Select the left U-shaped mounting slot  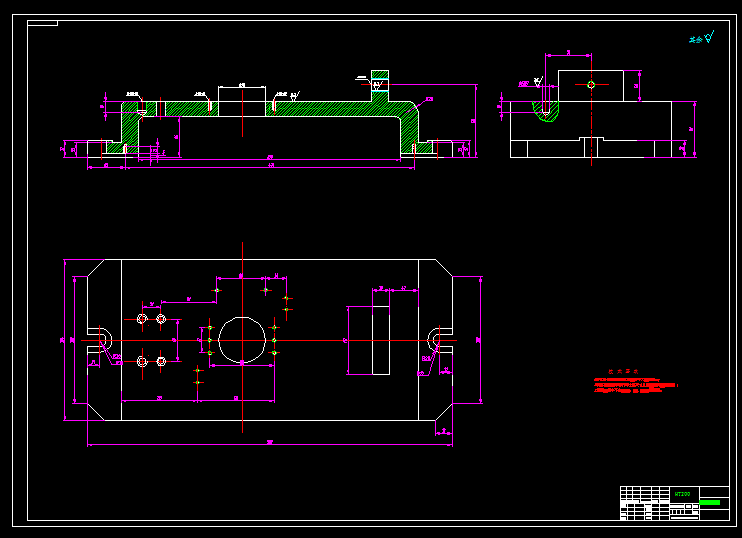coord(100,340)
